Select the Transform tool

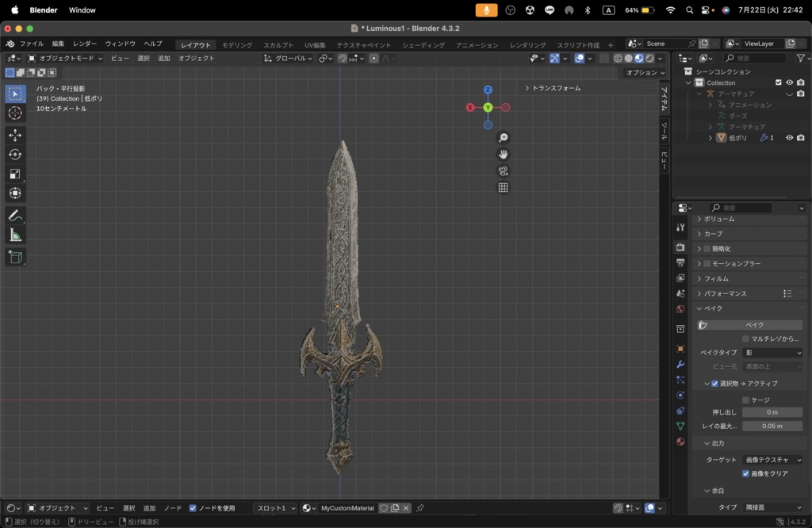pos(16,193)
